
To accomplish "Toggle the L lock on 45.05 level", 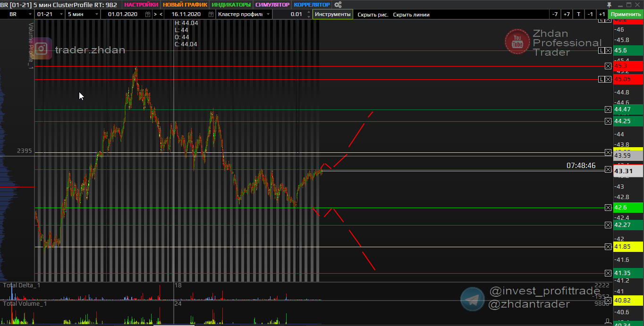I will pyautogui.click(x=602, y=79).
